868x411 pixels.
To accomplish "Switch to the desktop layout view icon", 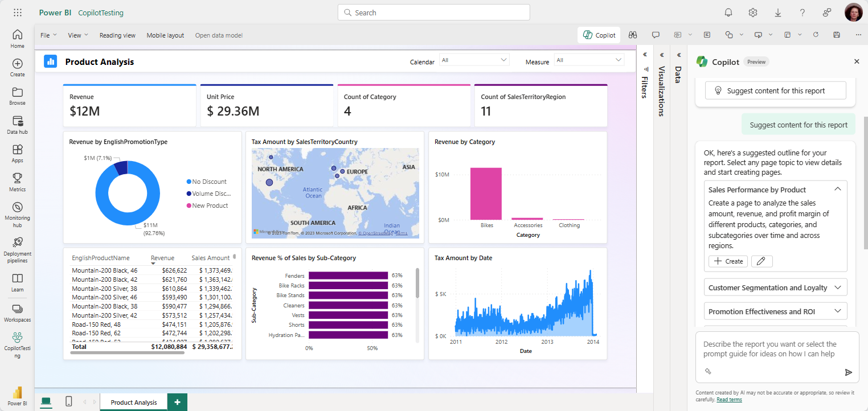I will 46,402.
